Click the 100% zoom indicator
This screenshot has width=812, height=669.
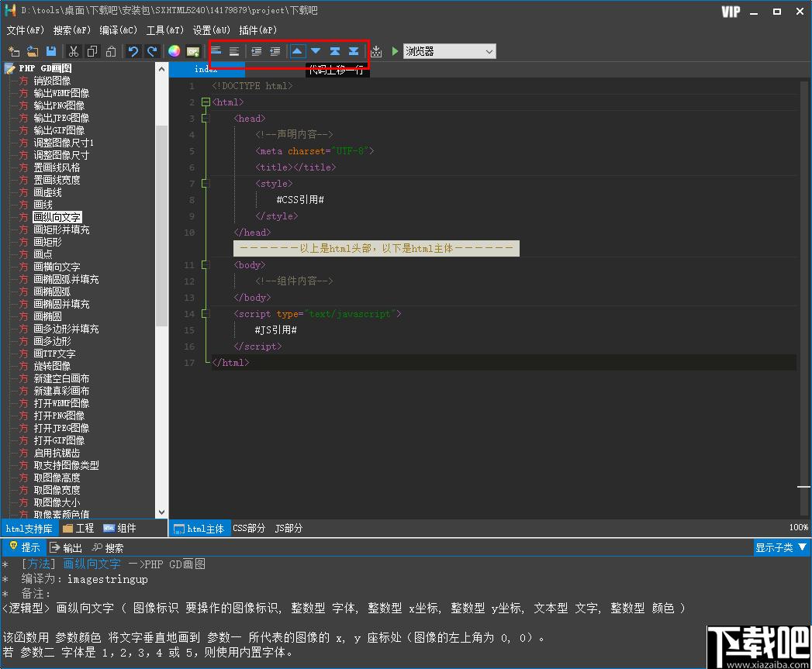(798, 528)
